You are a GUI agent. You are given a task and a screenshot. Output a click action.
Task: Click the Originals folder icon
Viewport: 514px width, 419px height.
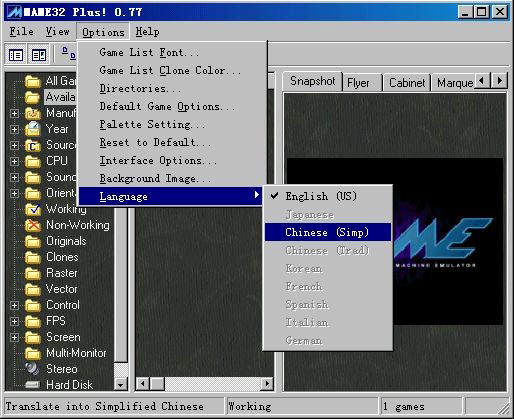click(x=33, y=241)
